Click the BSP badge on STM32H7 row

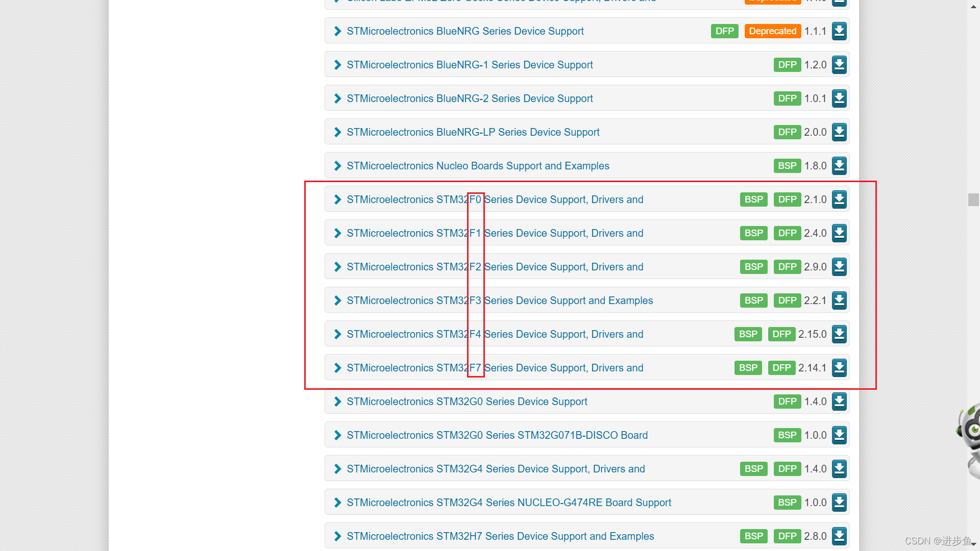click(753, 536)
